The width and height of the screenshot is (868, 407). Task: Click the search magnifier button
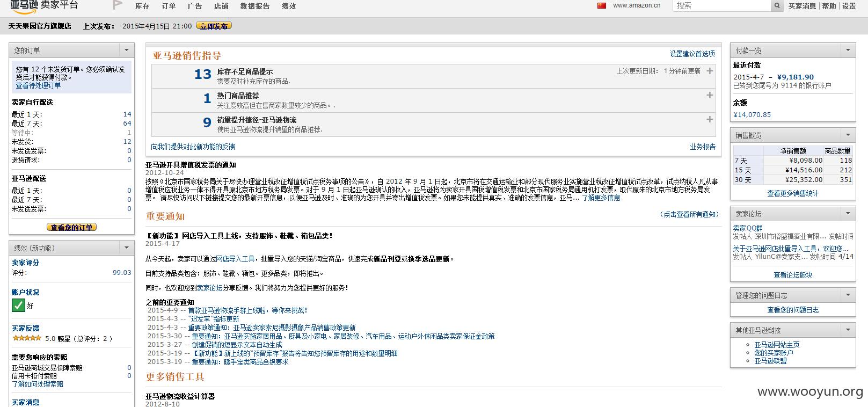(777, 6)
